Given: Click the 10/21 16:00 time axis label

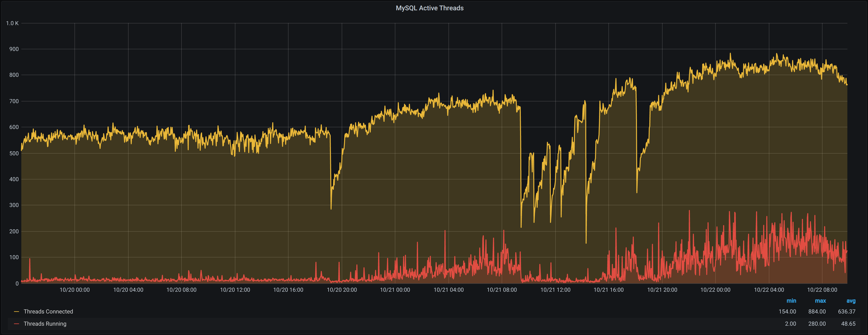Looking at the screenshot, I should 608,290.
